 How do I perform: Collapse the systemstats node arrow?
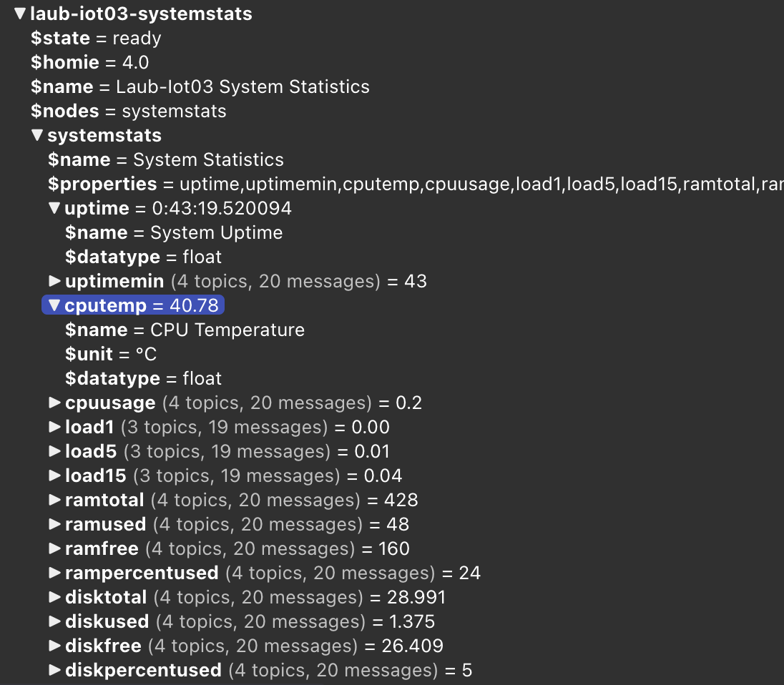click(x=37, y=135)
